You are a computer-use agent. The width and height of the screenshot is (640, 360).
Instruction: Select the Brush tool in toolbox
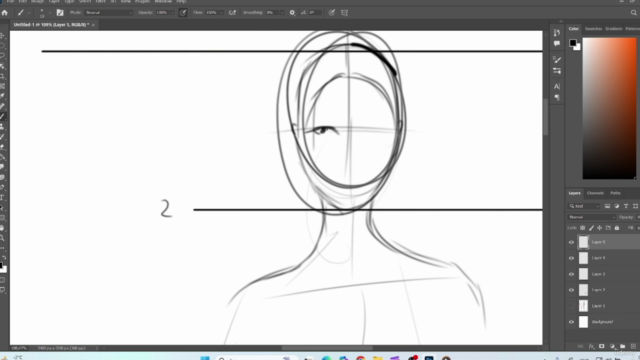point(2,117)
